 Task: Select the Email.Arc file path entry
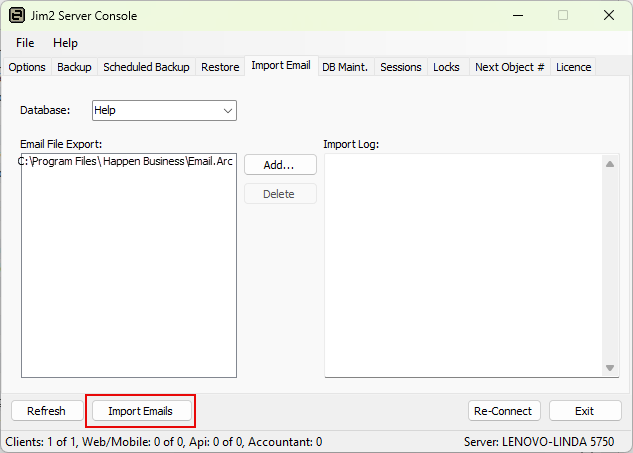tap(127, 161)
